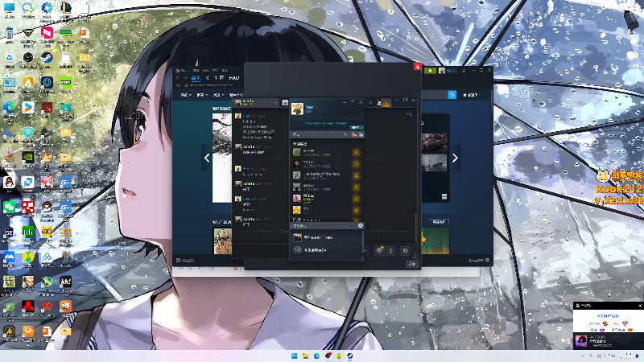Open the Steam shortcut on the desktop

[47, 60]
